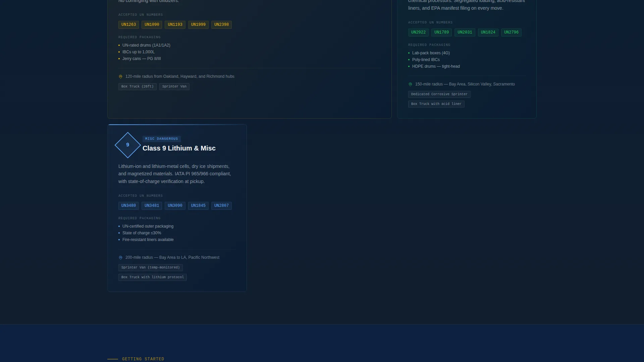Click 150-mile radius Bay Area text

(x=465, y=84)
